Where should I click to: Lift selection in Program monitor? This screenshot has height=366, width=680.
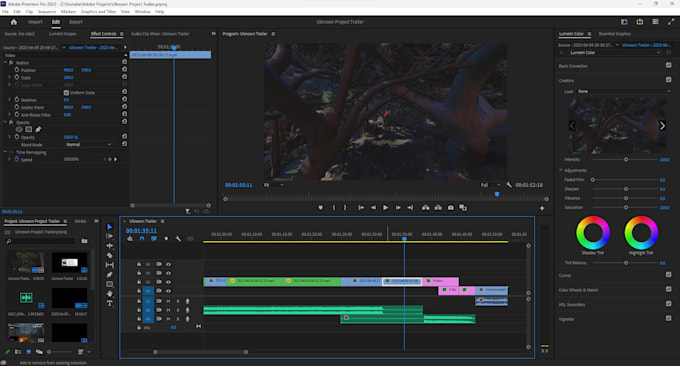pyautogui.click(x=426, y=208)
